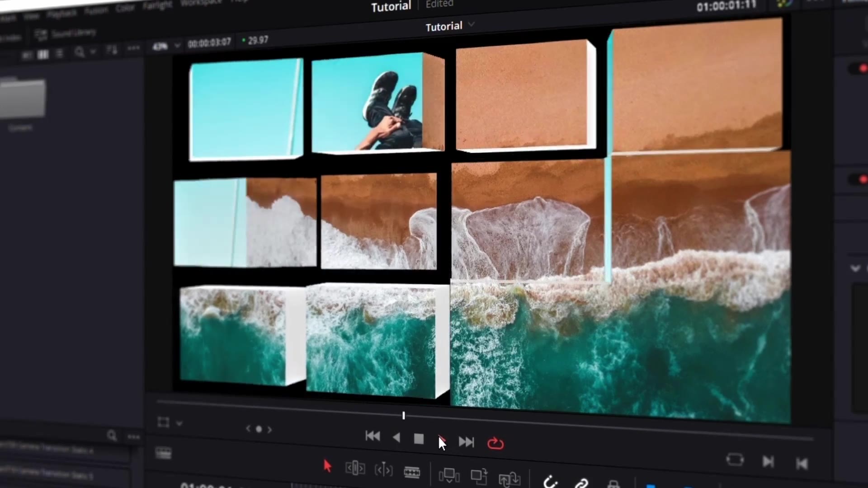Open the Fusion menu in the menu bar
This screenshot has height=488, width=868.
(96, 10)
